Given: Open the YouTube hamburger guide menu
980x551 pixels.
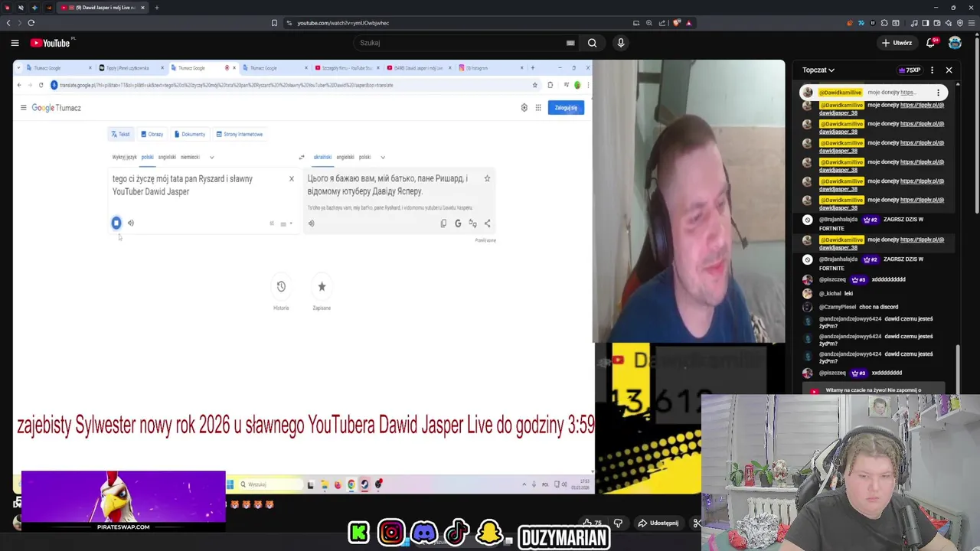Looking at the screenshot, I should point(15,43).
